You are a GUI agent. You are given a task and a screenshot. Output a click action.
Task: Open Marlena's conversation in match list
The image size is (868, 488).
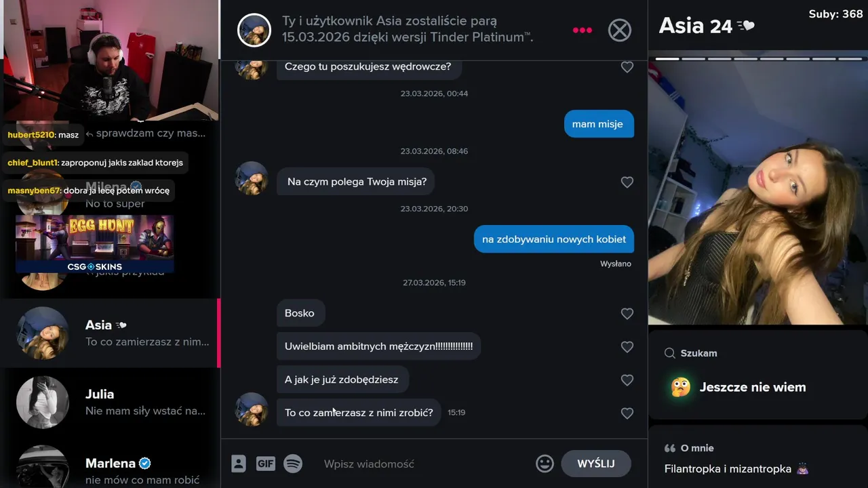(x=110, y=465)
